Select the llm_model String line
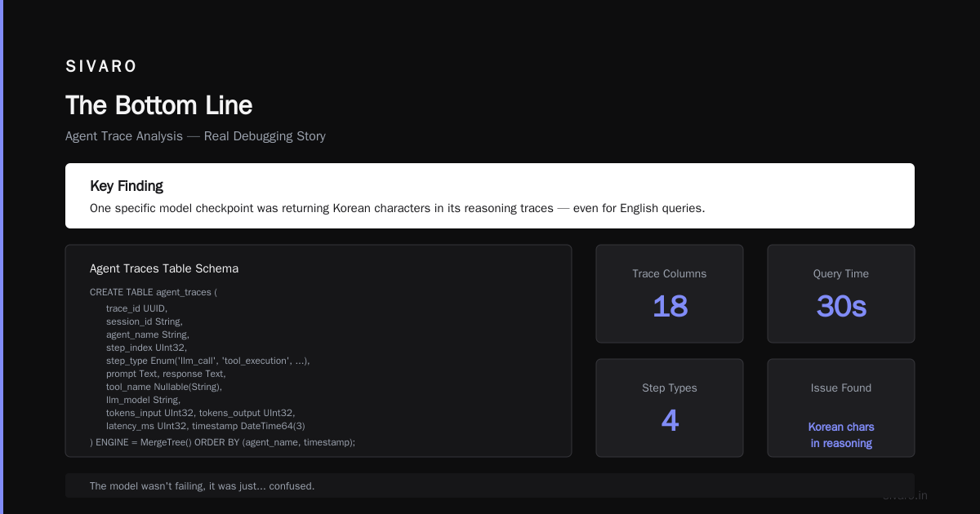 click(x=143, y=400)
